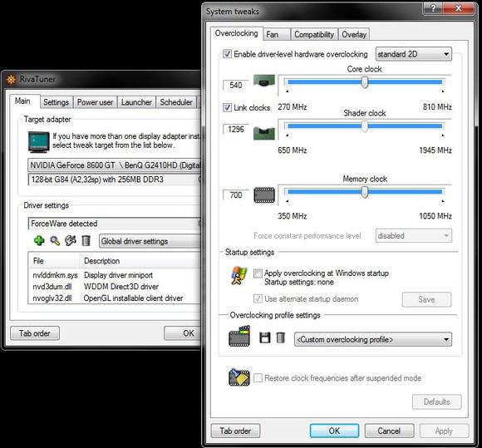Click OK in RivaTuner window
The height and width of the screenshot is (448, 482).
(183, 333)
